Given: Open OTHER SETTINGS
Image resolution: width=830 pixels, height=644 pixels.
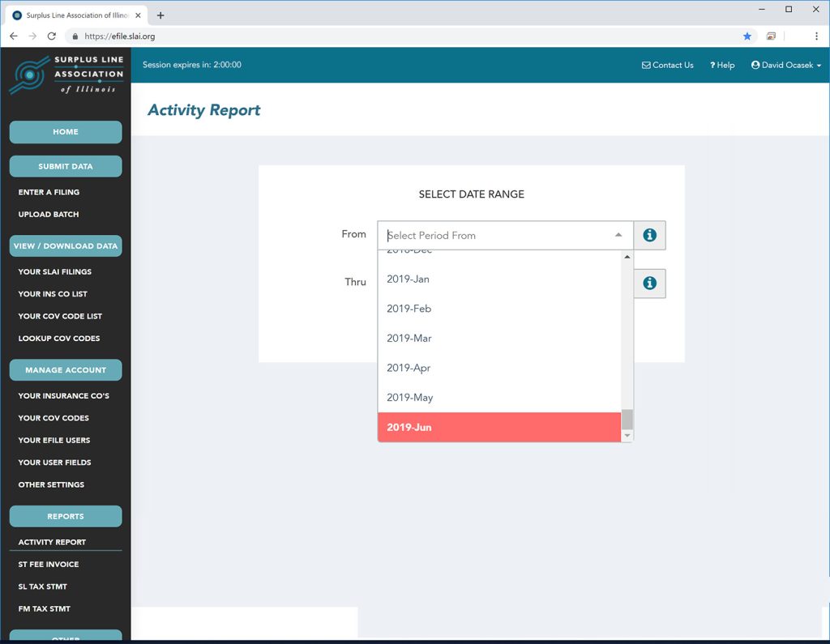Looking at the screenshot, I should pyautogui.click(x=51, y=484).
